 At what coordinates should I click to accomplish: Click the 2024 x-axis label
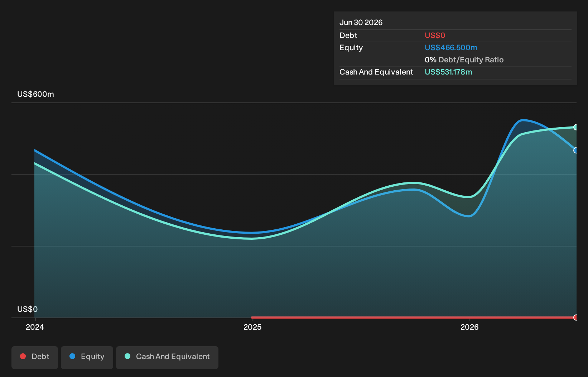click(35, 327)
